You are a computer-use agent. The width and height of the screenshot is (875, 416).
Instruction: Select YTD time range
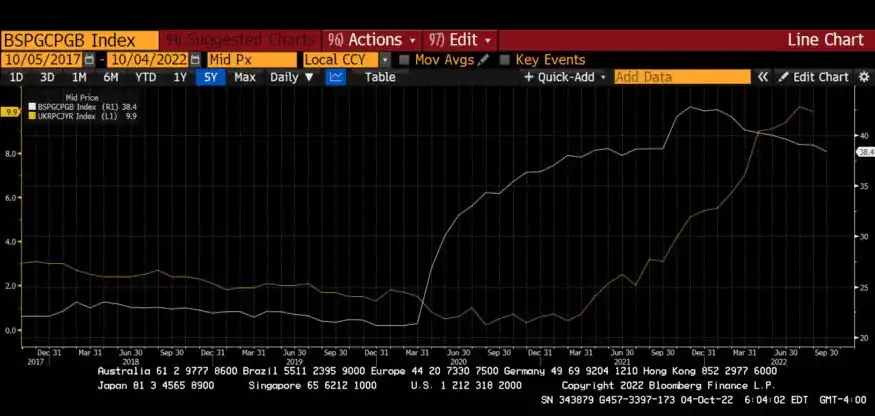pos(146,77)
